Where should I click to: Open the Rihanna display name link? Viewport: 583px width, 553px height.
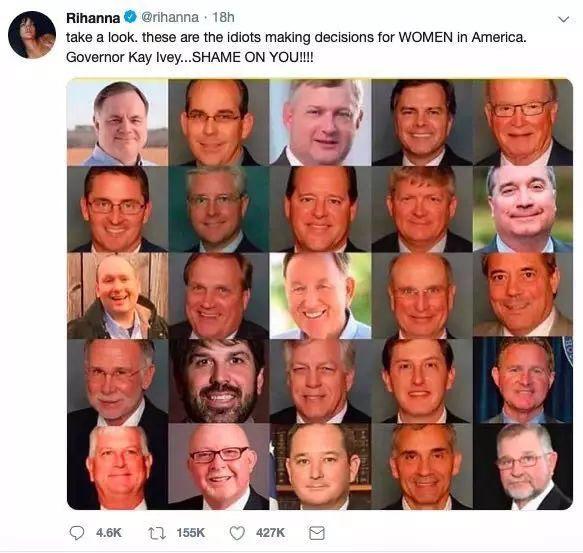click(93, 17)
